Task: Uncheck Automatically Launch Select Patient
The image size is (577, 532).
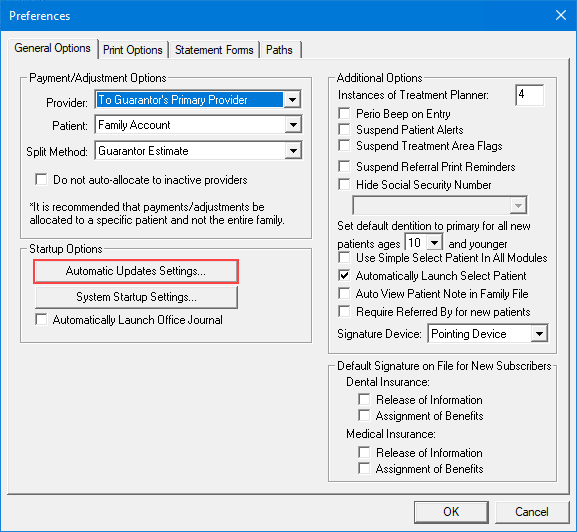Action: point(344,275)
